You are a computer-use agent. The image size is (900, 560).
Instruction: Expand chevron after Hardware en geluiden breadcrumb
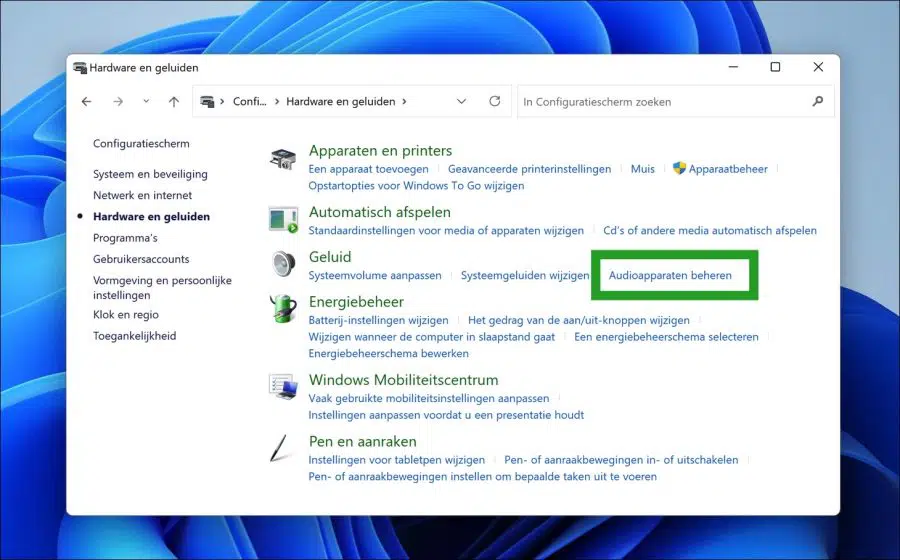click(x=404, y=102)
